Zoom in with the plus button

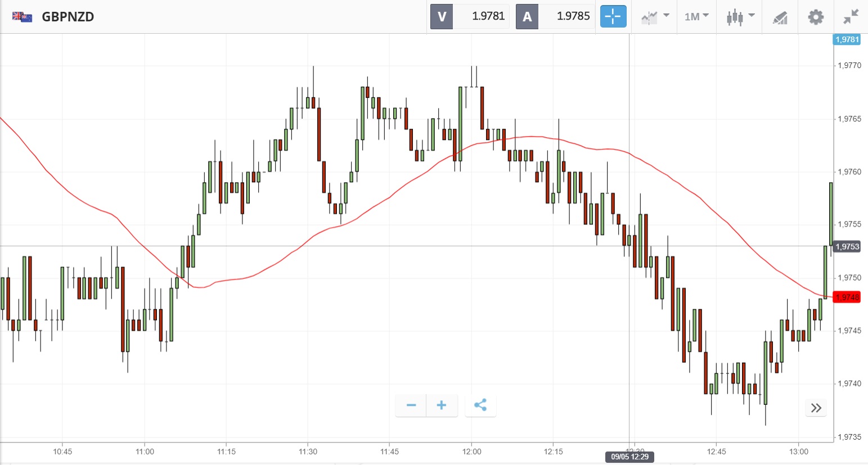[442, 405]
